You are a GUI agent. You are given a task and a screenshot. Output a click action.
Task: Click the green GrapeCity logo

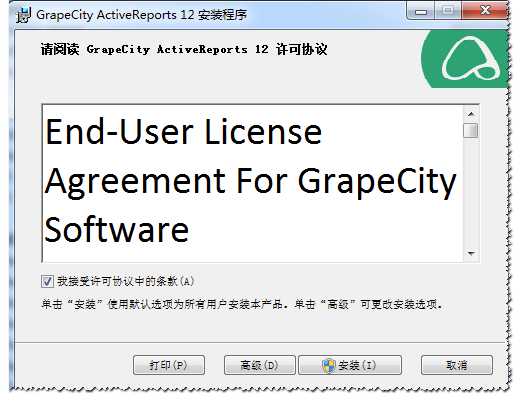point(465,59)
